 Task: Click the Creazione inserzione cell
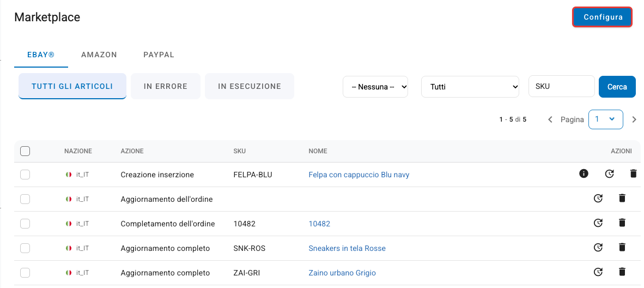coord(157,175)
